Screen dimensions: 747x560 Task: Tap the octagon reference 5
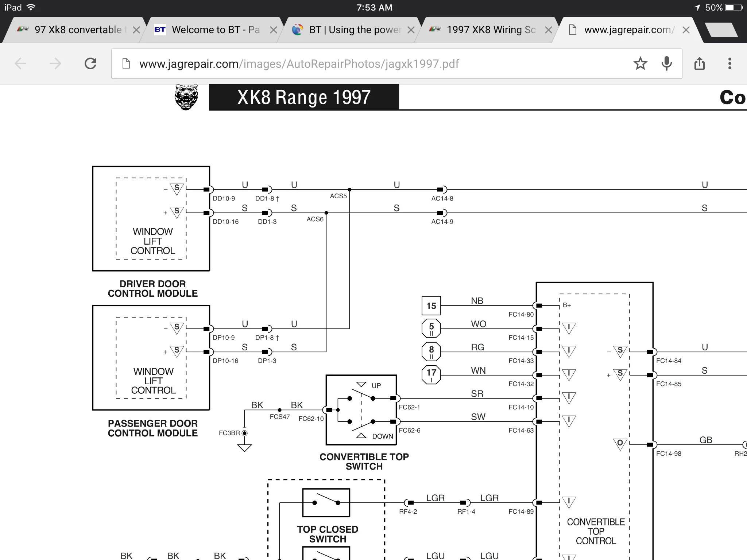coord(431,328)
